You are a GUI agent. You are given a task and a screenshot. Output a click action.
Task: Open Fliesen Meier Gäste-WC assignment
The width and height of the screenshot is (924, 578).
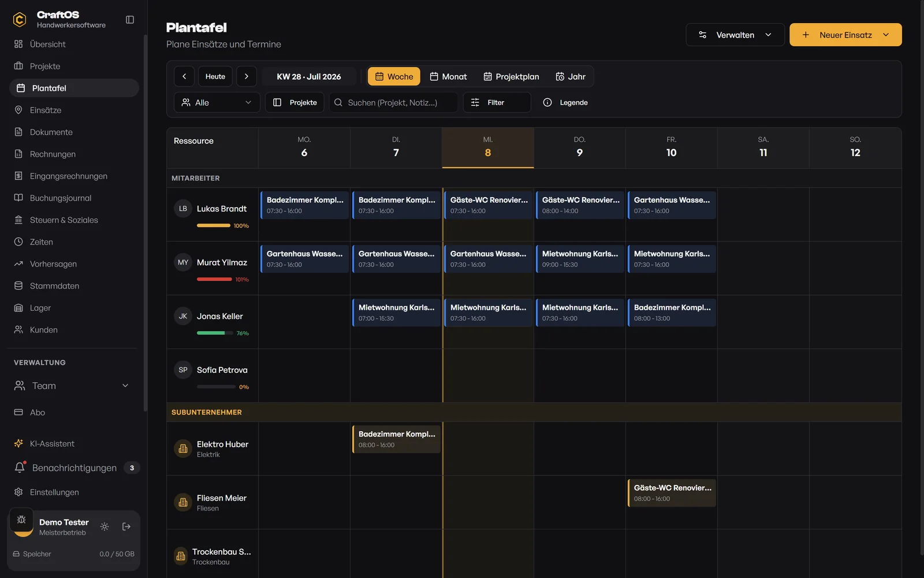click(672, 493)
